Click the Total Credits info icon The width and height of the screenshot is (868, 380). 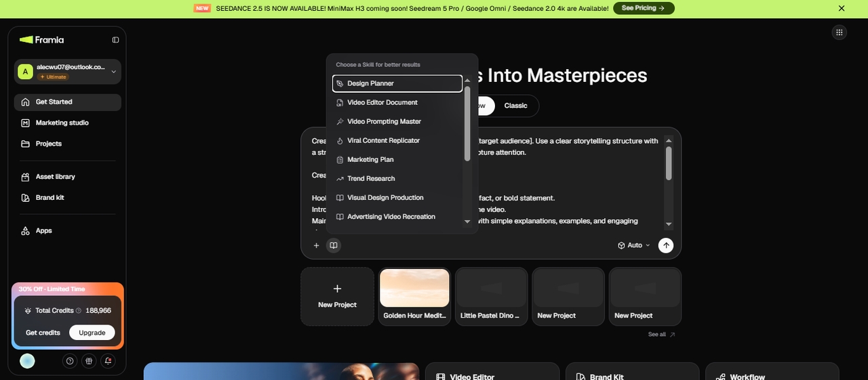[x=79, y=310]
